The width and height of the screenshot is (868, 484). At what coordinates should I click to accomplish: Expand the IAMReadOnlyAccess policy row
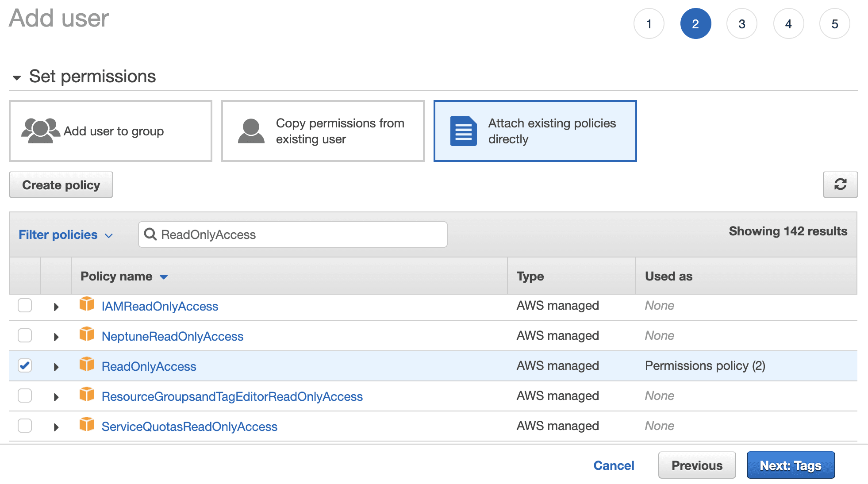[x=56, y=307]
